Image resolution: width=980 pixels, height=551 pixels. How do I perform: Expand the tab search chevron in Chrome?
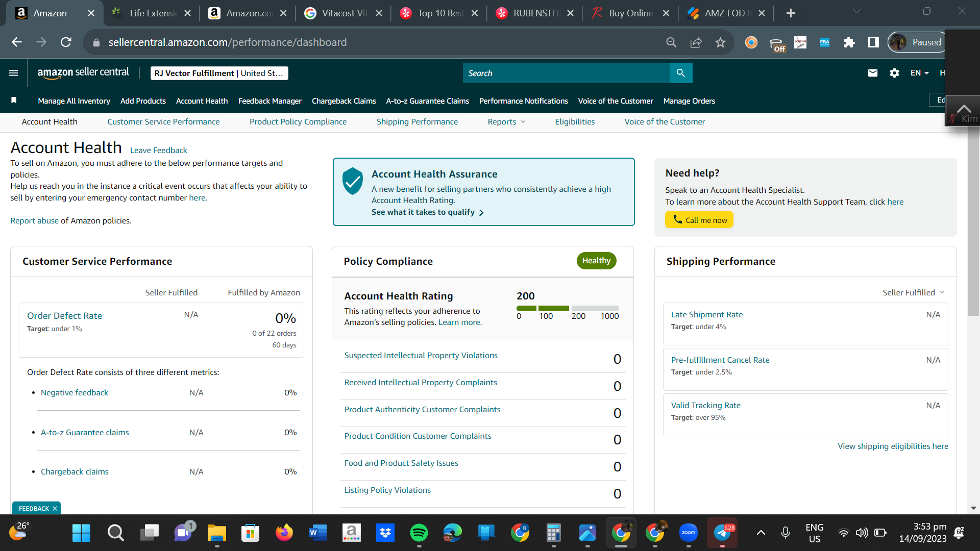point(857,12)
